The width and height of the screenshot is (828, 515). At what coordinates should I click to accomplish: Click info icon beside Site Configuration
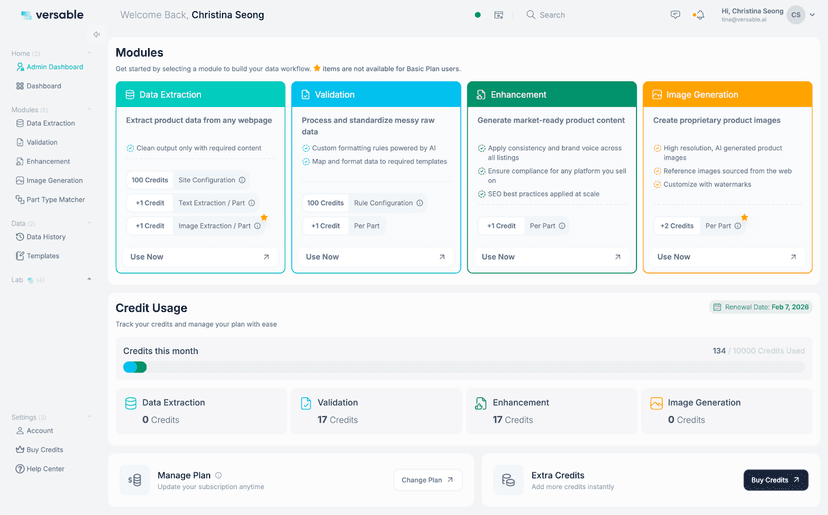point(242,180)
